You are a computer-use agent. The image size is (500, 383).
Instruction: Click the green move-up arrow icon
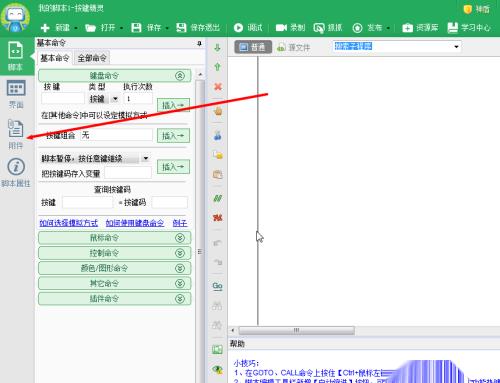[218, 67]
